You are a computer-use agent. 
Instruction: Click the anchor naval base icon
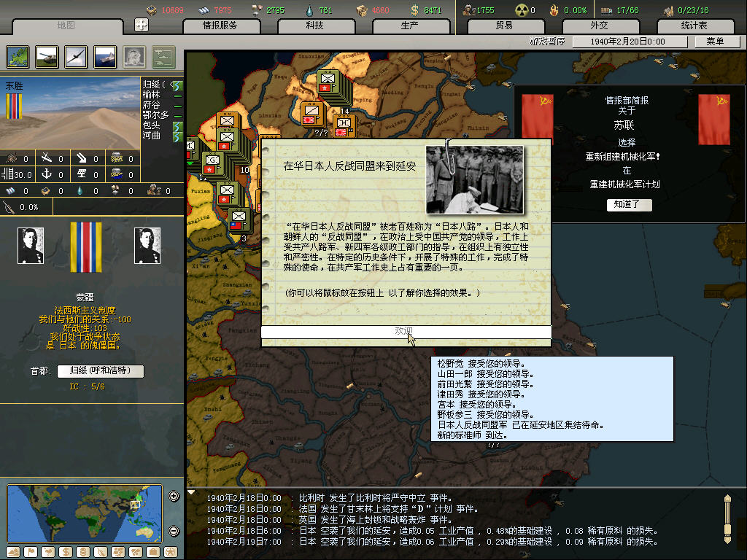[x=46, y=174]
